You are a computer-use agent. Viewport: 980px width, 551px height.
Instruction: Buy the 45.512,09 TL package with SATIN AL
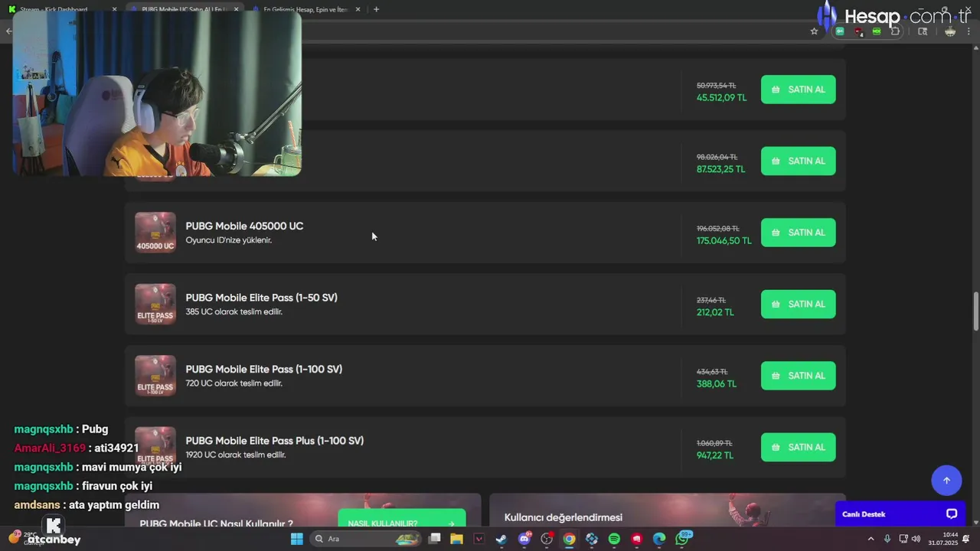pos(798,90)
